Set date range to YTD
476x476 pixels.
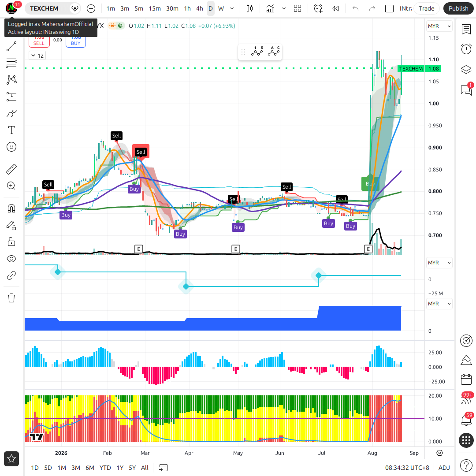105,468
